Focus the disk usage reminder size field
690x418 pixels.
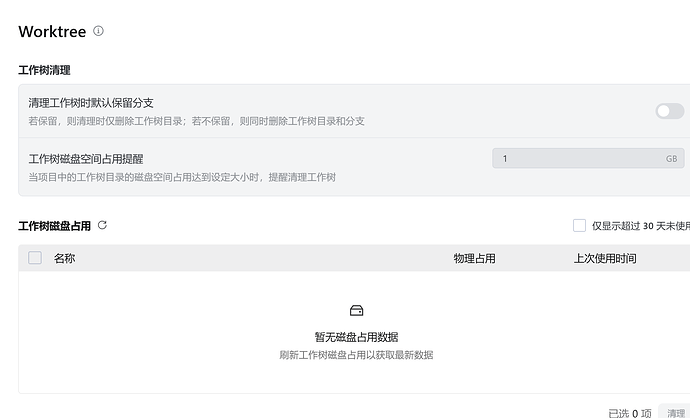588,158
